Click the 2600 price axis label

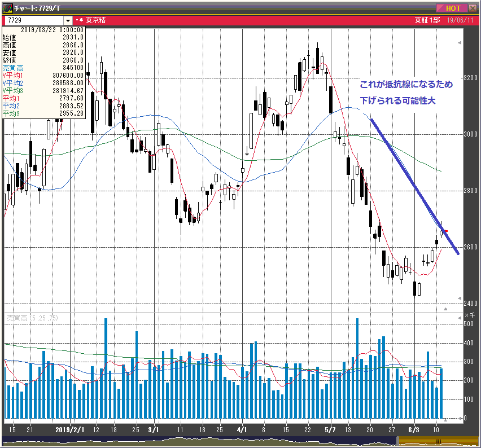click(471, 247)
